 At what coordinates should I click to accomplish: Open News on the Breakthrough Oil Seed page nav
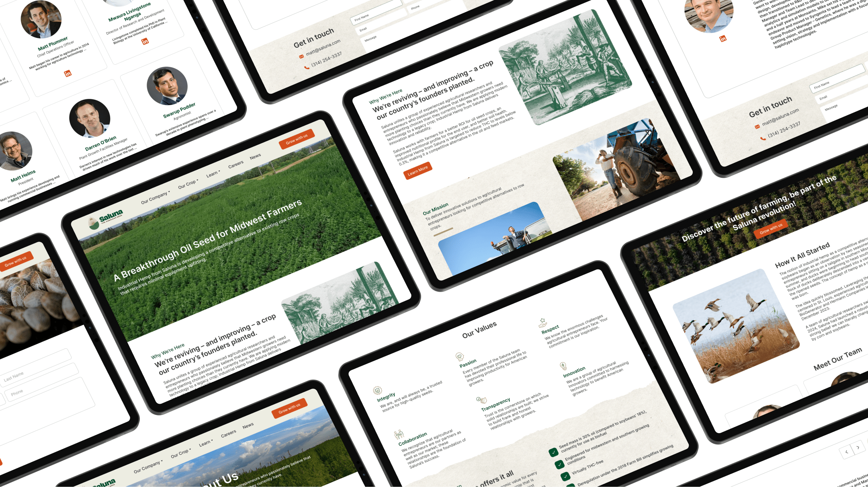click(255, 156)
